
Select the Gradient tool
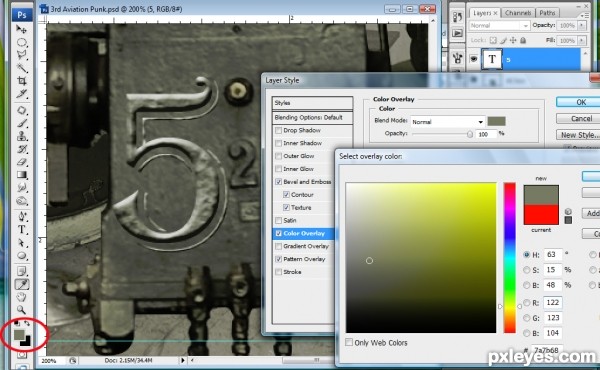[21, 175]
